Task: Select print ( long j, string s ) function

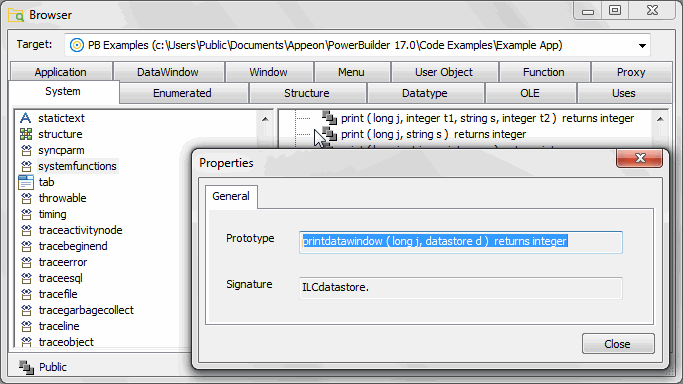Action: pos(433,134)
